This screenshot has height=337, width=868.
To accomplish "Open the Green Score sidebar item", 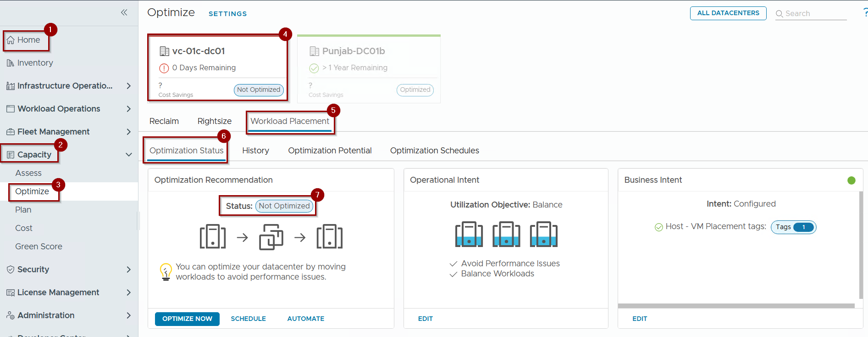I will (x=39, y=247).
